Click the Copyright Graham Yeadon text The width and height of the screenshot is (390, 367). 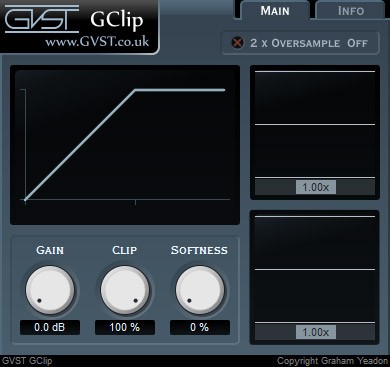coord(332,361)
